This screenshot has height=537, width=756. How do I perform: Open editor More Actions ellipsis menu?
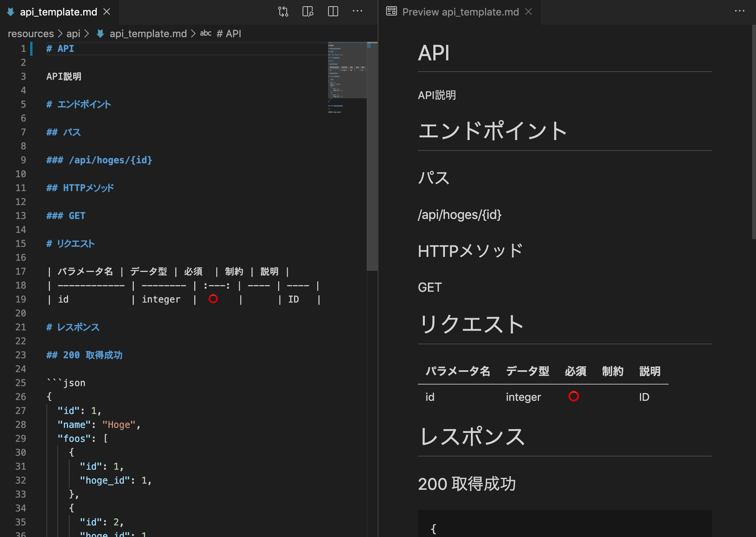tap(357, 11)
